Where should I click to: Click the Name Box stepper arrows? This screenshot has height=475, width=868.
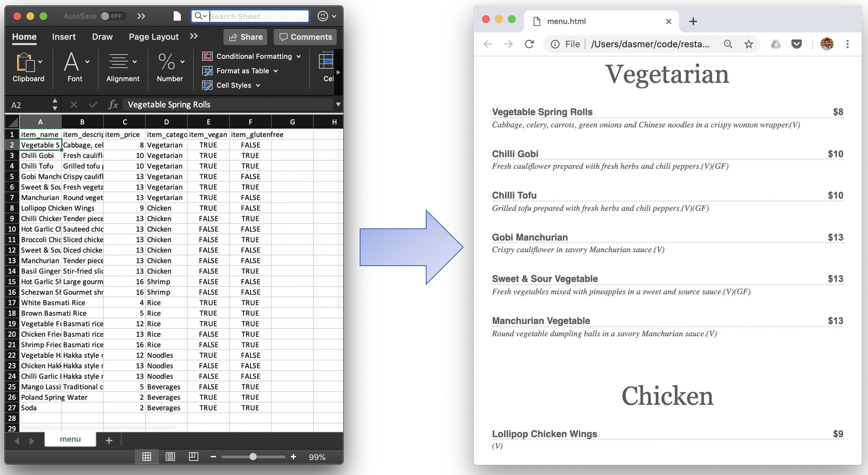coord(54,105)
